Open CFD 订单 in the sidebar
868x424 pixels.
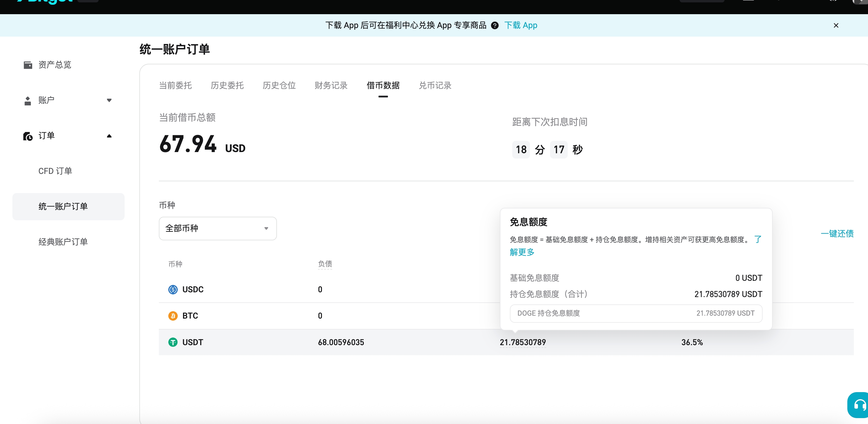[x=55, y=171]
